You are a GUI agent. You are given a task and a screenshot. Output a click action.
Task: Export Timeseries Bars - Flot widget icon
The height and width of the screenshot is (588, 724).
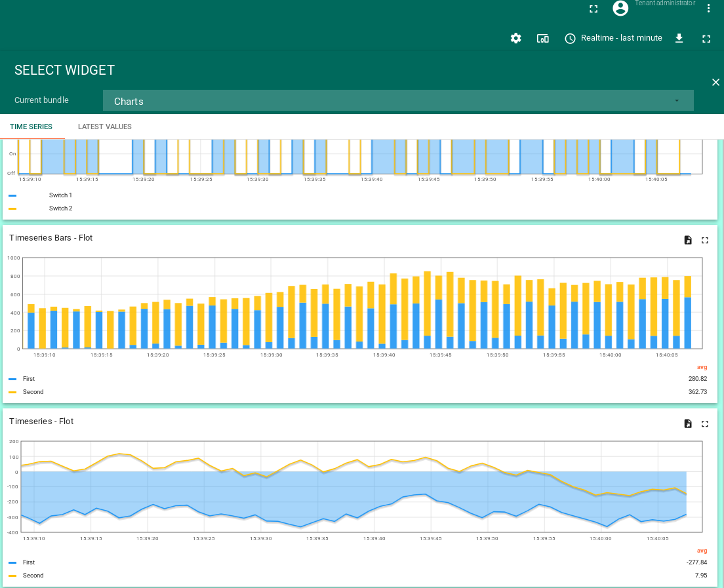tap(688, 240)
